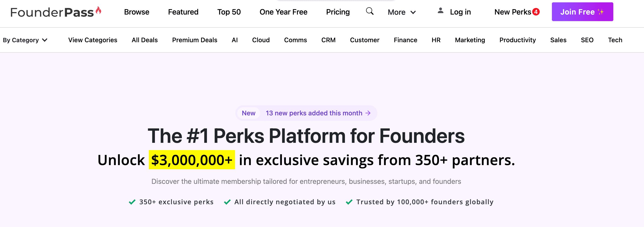Viewport: 644px width, 227px height.
Task: Click the checkmark beside Trusted by 100,000+ founders
Action: point(349,202)
